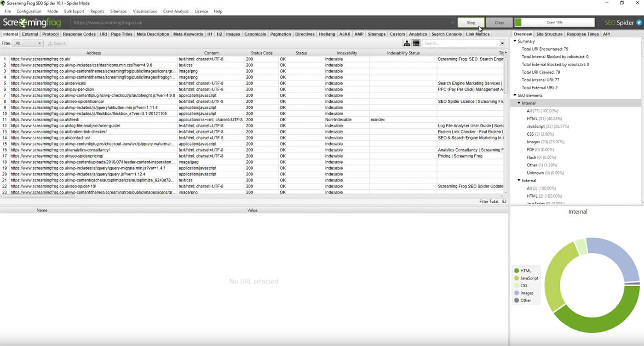This screenshot has height=346, width=644.
Task: Select the /contact-us/ address row
Action: pos(252,138)
